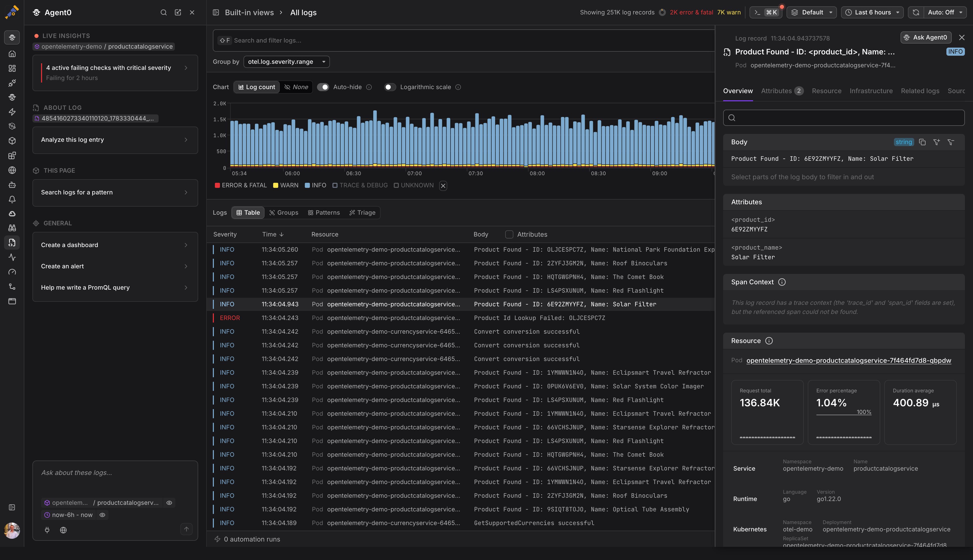
Task: Toggle TRACE & DEBUG legend entry
Action: 360,185
